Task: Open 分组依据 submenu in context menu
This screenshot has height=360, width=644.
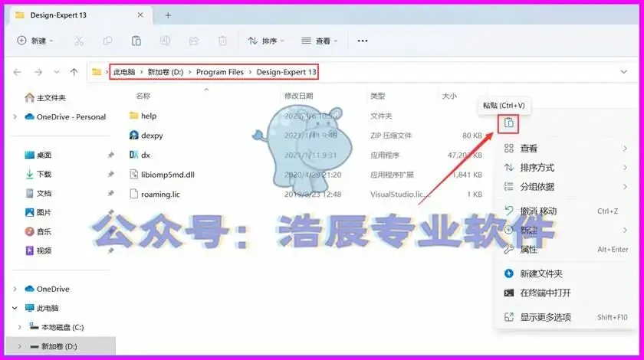Action: pos(566,187)
